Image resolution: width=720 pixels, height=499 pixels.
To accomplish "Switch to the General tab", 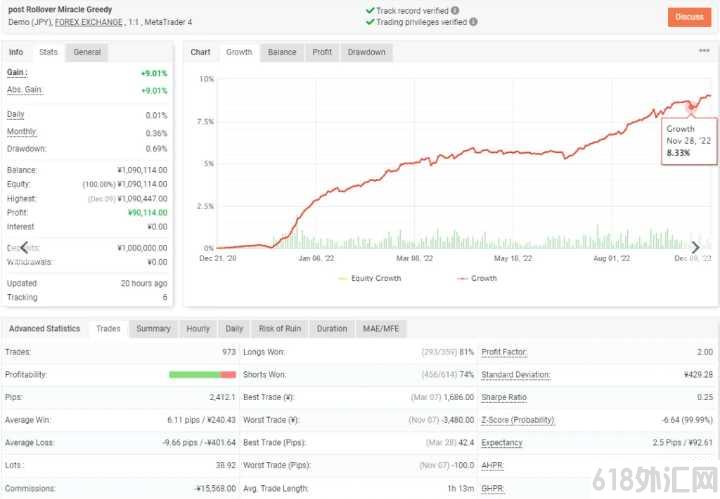I will [87, 52].
